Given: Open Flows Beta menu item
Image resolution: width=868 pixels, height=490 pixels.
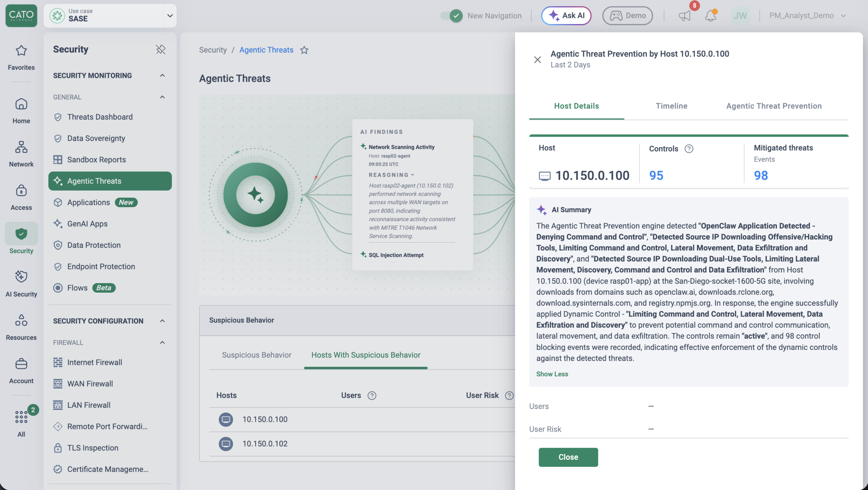Looking at the screenshot, I should coord(110,288).
